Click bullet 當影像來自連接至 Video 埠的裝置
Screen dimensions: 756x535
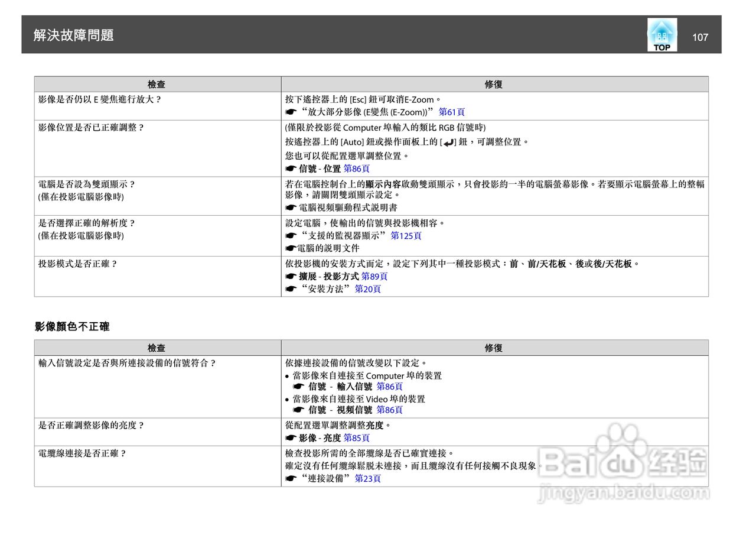pyautogui.click(x=355, y=399)
